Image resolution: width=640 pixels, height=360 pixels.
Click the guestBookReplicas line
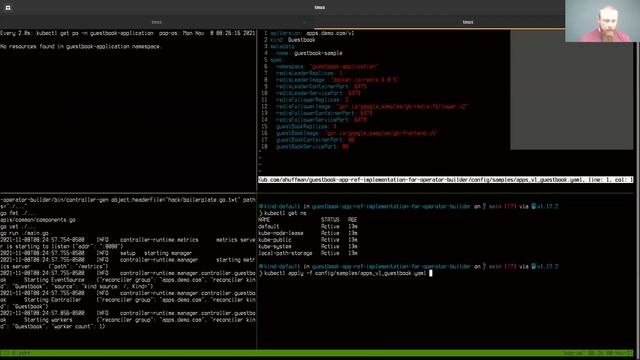306,127
